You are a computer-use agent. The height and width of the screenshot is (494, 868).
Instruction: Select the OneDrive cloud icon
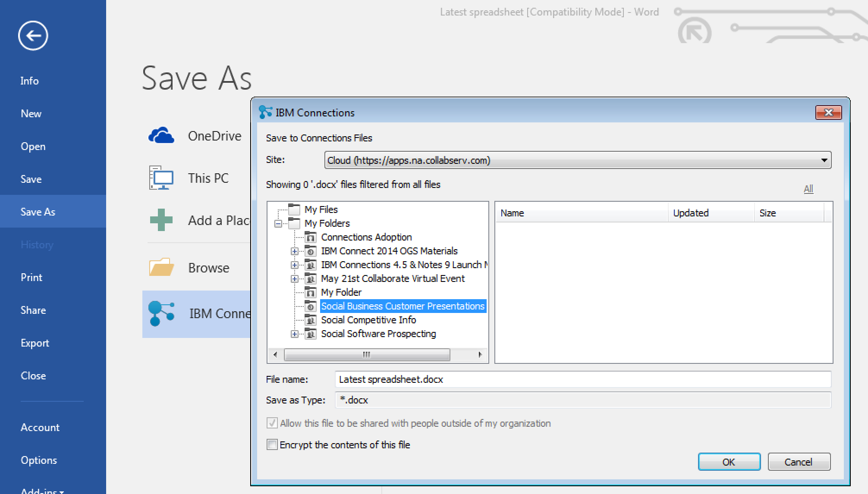(x=161, y=136)
